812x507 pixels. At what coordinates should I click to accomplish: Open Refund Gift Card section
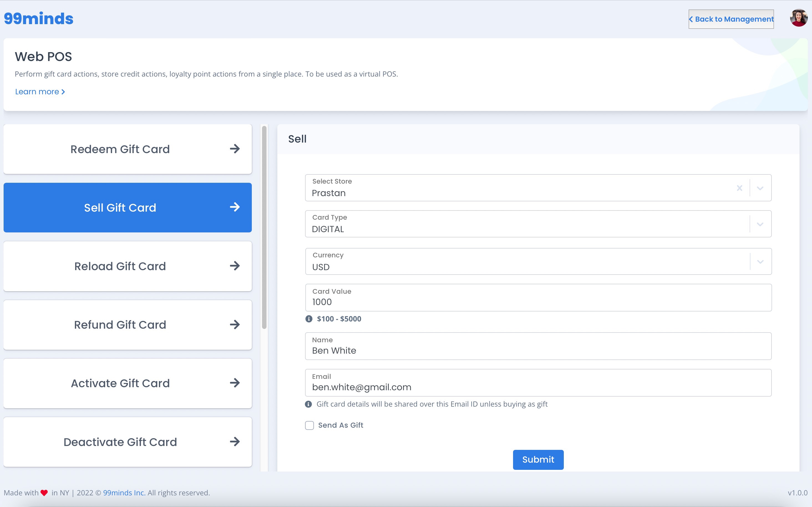coord(128,325)
